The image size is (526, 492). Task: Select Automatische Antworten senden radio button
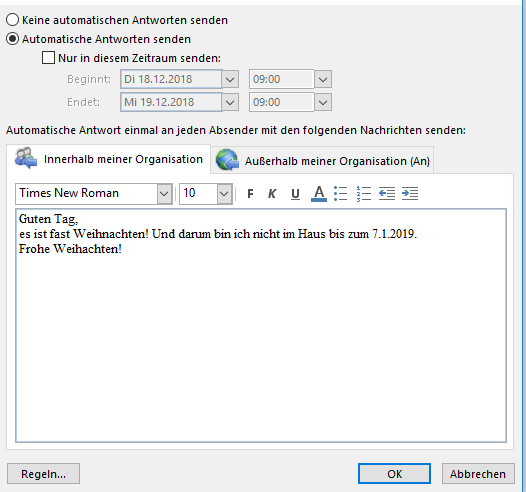pyautogui.click(x=12, y=39)
